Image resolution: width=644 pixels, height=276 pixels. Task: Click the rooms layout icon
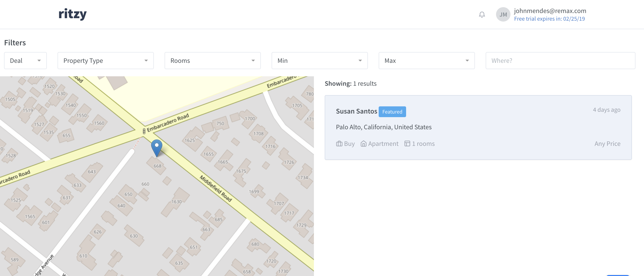point(407,144)
